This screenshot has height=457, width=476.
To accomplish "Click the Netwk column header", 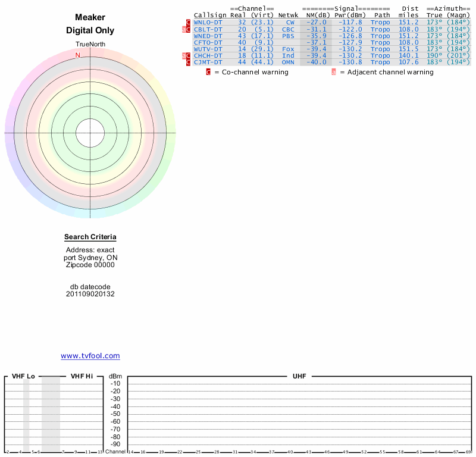I will (x=288, y=15).
